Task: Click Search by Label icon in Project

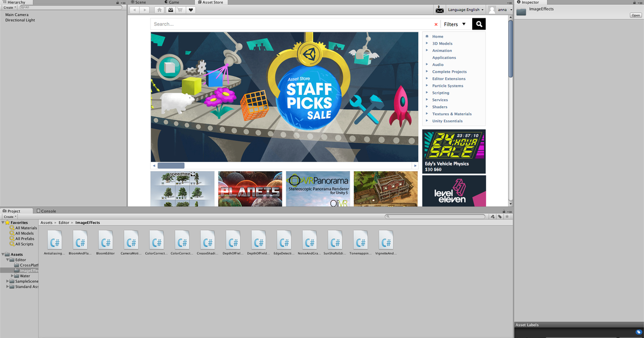Action: coord(500,217)
